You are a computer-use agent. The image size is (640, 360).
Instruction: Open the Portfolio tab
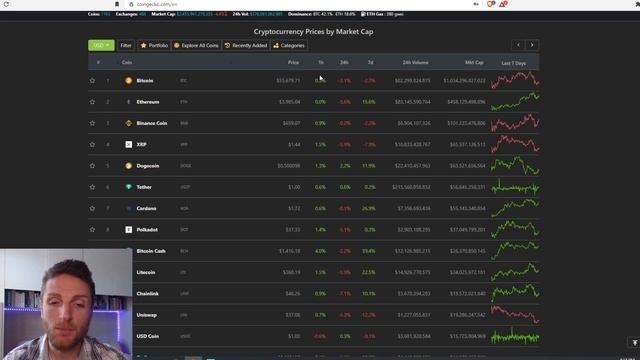click(x=154, y=45)
